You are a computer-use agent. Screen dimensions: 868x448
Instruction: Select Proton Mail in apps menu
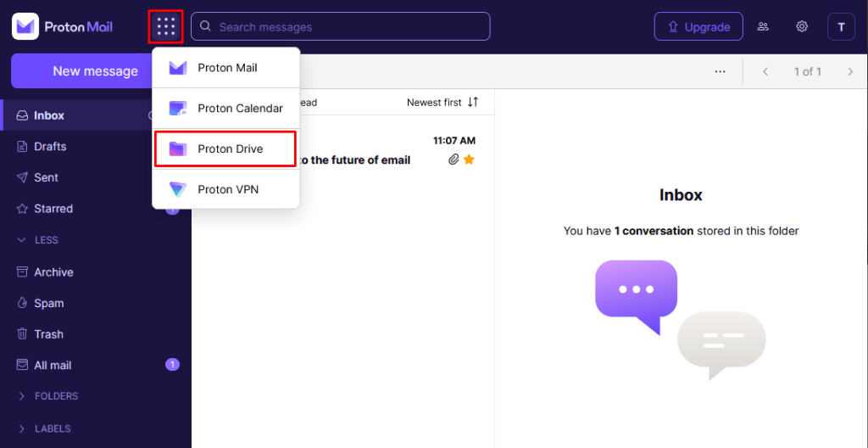(x=225, y=68)
